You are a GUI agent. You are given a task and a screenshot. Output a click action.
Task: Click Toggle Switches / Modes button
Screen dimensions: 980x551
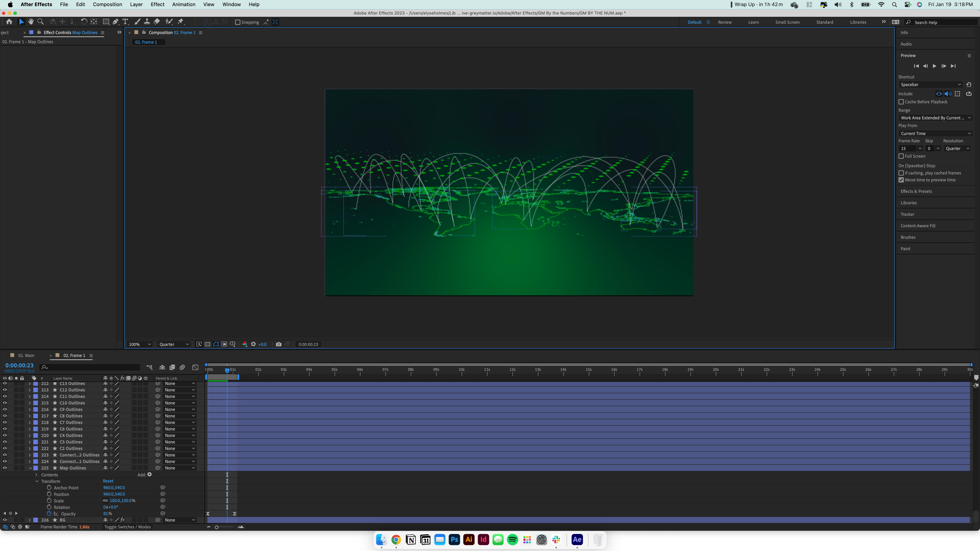pyautogui.click(x=127, y=527)
